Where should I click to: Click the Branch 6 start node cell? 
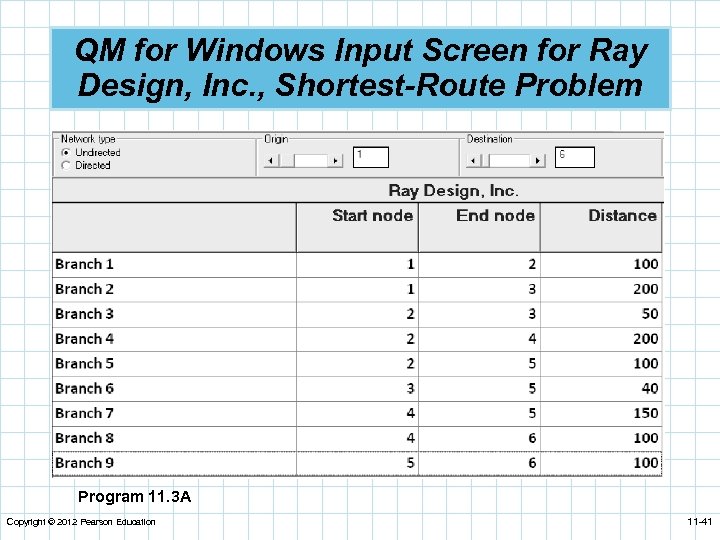(358, 388)
